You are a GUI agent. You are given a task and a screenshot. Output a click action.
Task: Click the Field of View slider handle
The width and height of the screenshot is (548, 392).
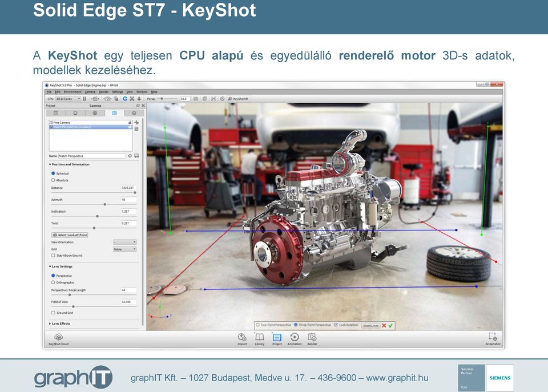pos(73,306)
